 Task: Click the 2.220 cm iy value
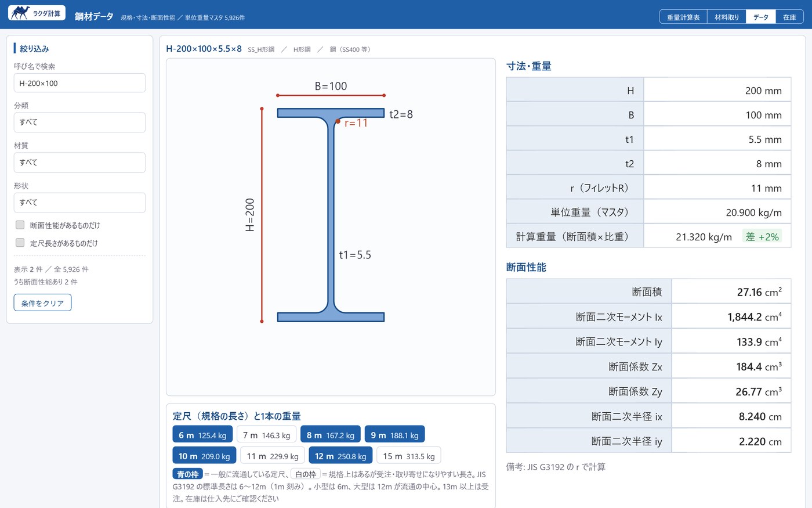click(x=760, y=442)
